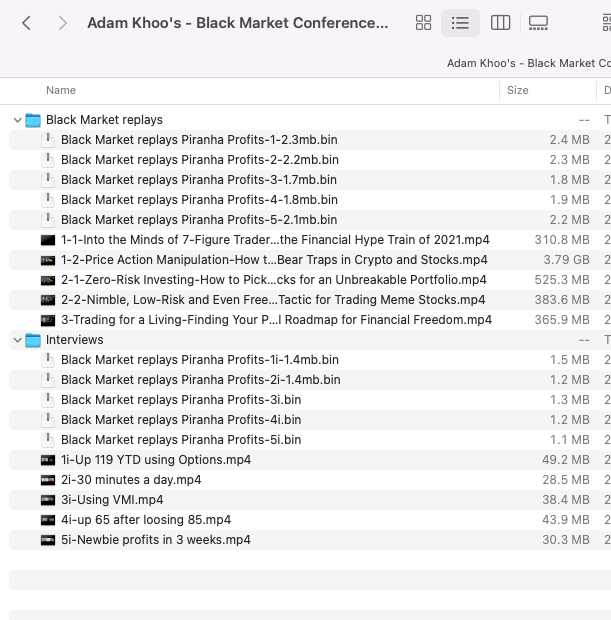Click thumbnail of 2-2-Nimble, Low-Risk video
The image size is (611, 620).
point(48,300)
